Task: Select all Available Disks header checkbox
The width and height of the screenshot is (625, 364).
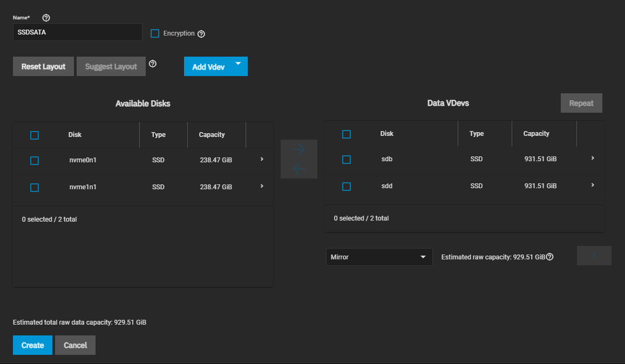Action: 35,135
